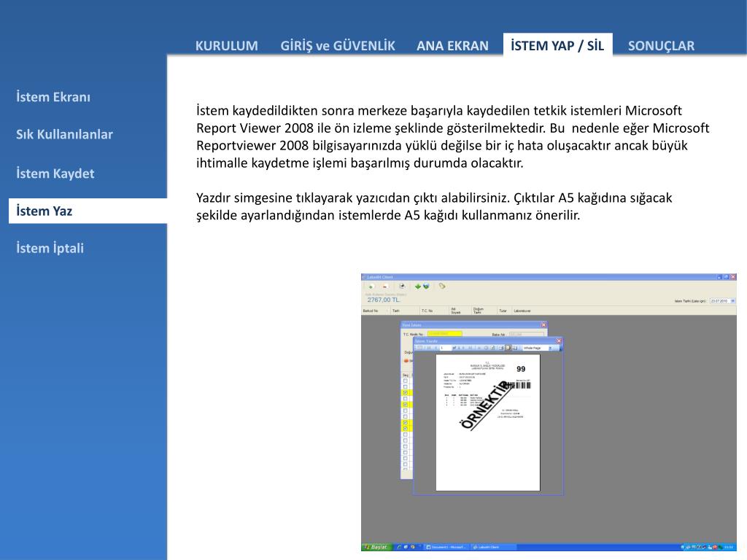This screenshot has height=560, width=747.
Task: Click the green down arrow icon in toolbar
Action: (x=418, y=286)
